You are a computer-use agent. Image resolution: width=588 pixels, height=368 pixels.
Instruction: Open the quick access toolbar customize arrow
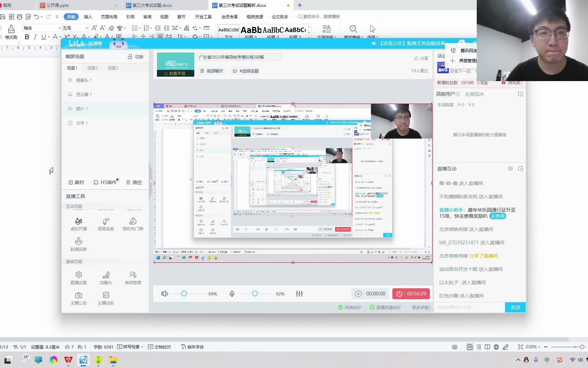(57, 17)
